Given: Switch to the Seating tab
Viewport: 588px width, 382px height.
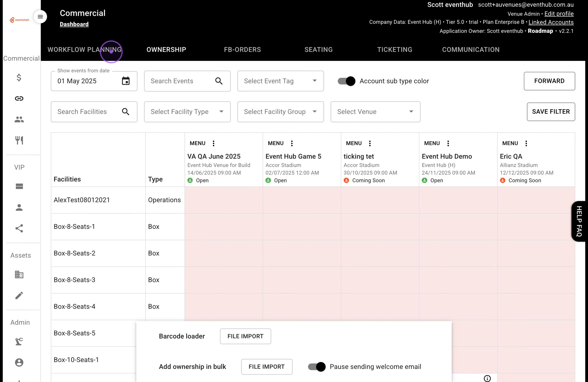Looking at the screenshot, I should [318, 50].
